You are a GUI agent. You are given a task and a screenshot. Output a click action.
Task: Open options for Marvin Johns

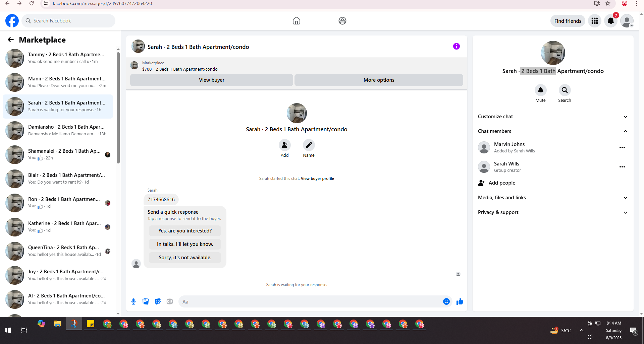[x=622, y=147]
